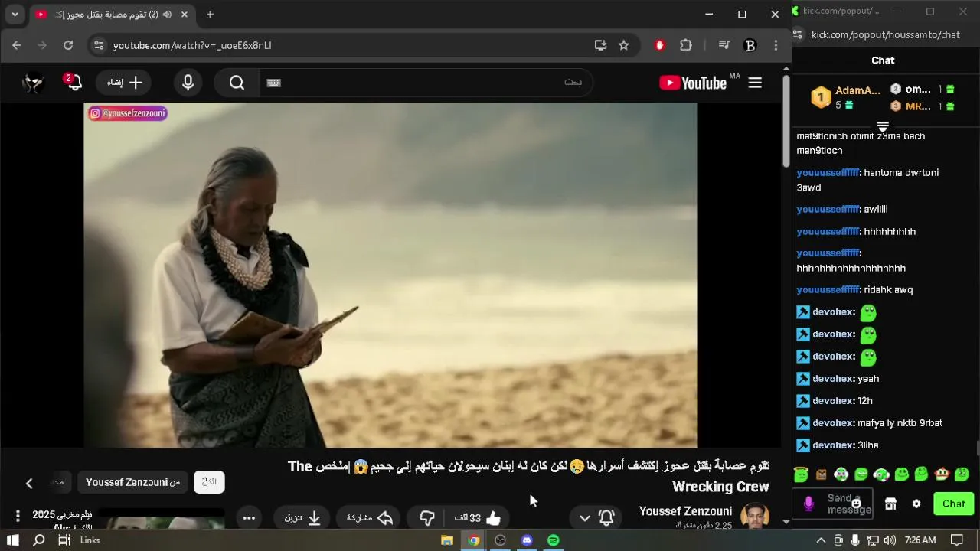Toggle volume from the system tray speaker
Viewport: 980px width, 551px height.
pyautogui.click(x=890, y=540)
